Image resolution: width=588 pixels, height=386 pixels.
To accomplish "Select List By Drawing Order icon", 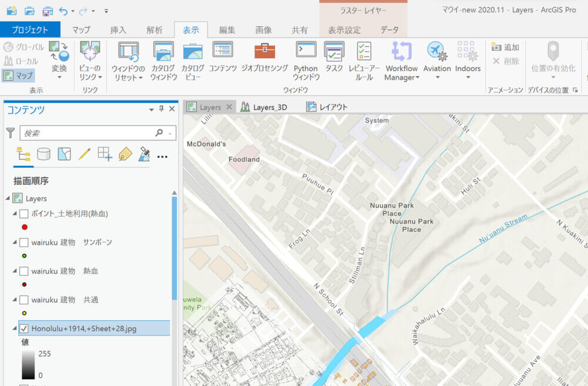I will 24,155.
